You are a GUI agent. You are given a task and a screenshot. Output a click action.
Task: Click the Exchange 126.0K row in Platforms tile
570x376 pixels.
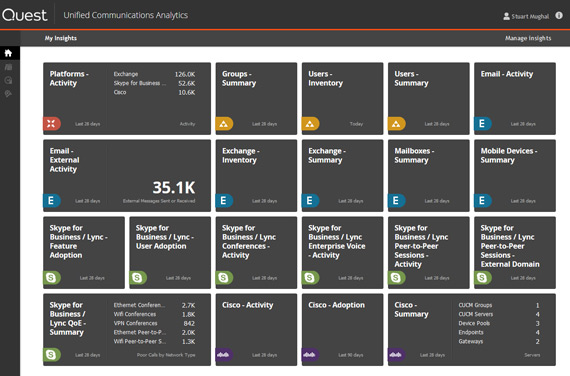(x=154, y=74)
